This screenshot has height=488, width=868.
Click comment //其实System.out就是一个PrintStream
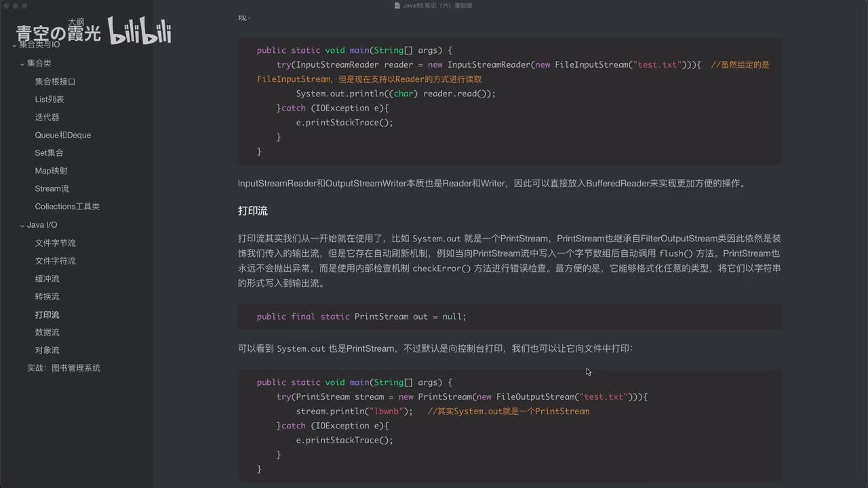click(x=509, y=411)
